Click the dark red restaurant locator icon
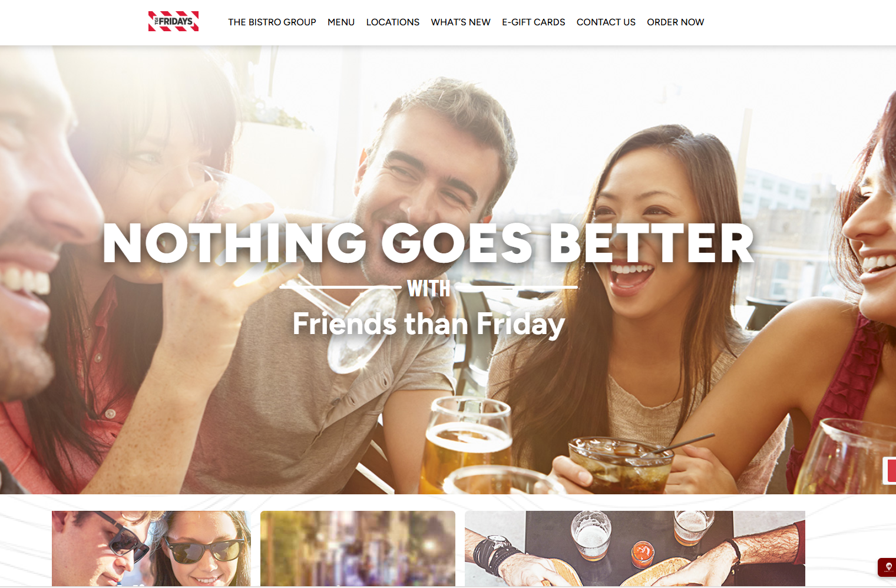This screenshot has height=588, width=896. click(x=887, y=567)
